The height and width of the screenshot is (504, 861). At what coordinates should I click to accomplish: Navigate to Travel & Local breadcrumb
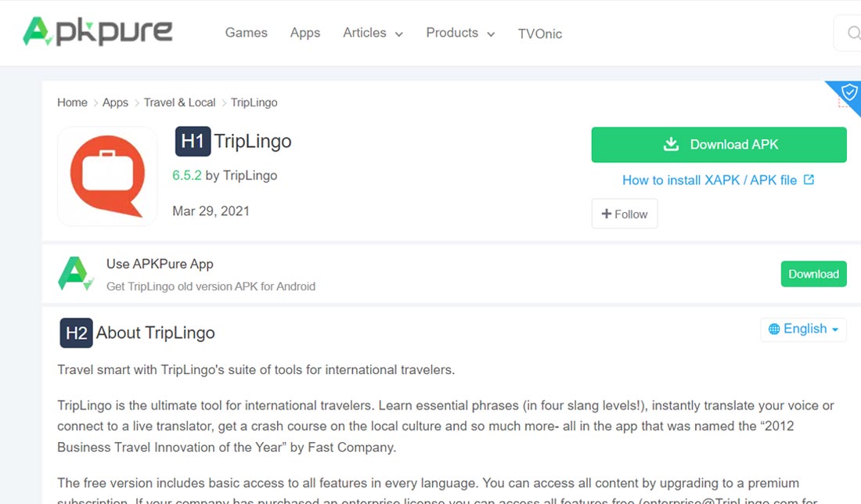tap(179, 103)
